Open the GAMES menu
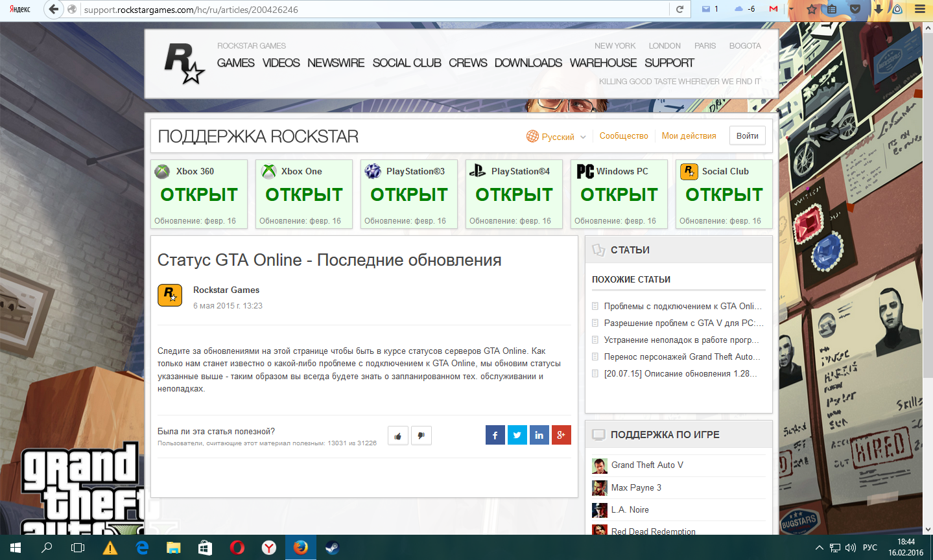 pos(236,63)
